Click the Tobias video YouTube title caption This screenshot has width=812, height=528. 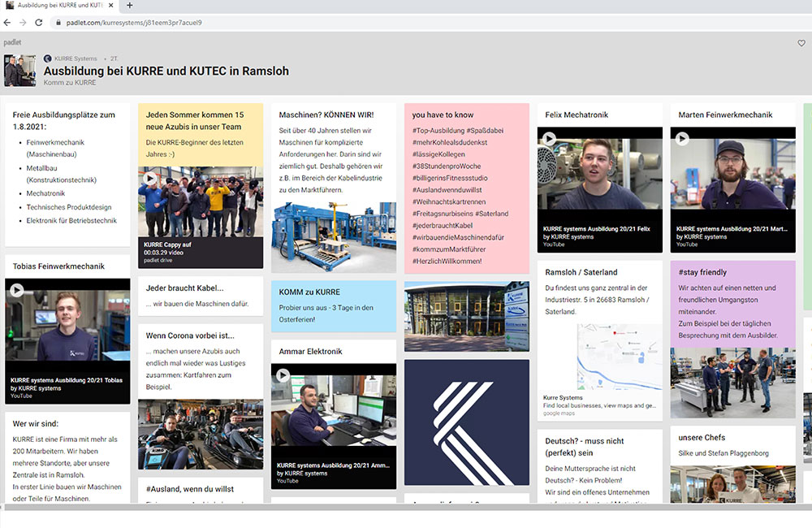click(67, 380)
